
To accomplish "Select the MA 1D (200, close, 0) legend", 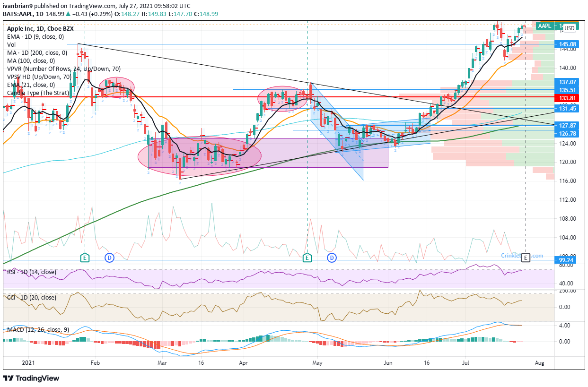I will [x=37, y=52].
